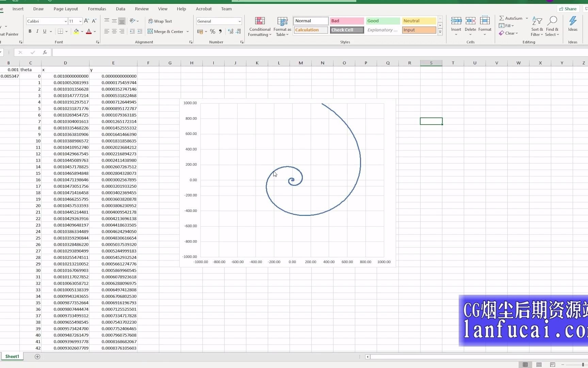Select Top Align icon
The image size is (588, 368).
click(x=107, y=21)
